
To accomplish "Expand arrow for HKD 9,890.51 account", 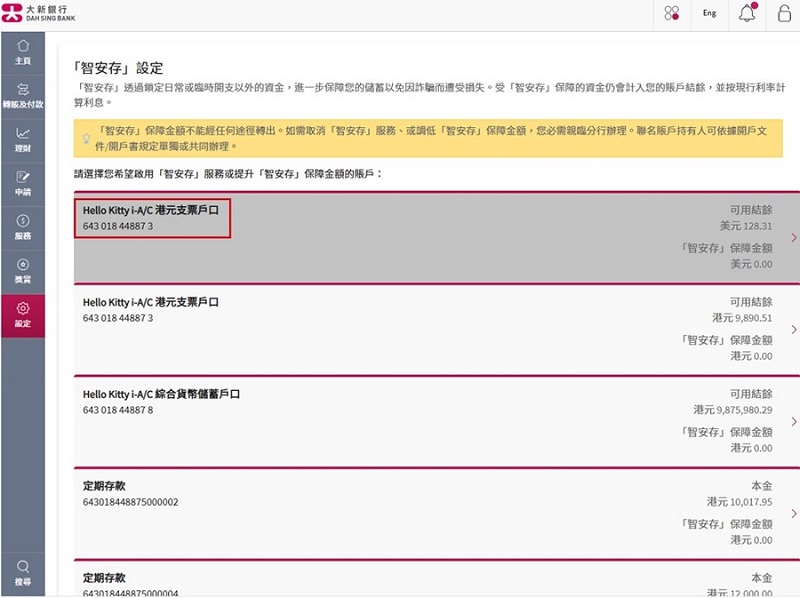I will point(793,329).
